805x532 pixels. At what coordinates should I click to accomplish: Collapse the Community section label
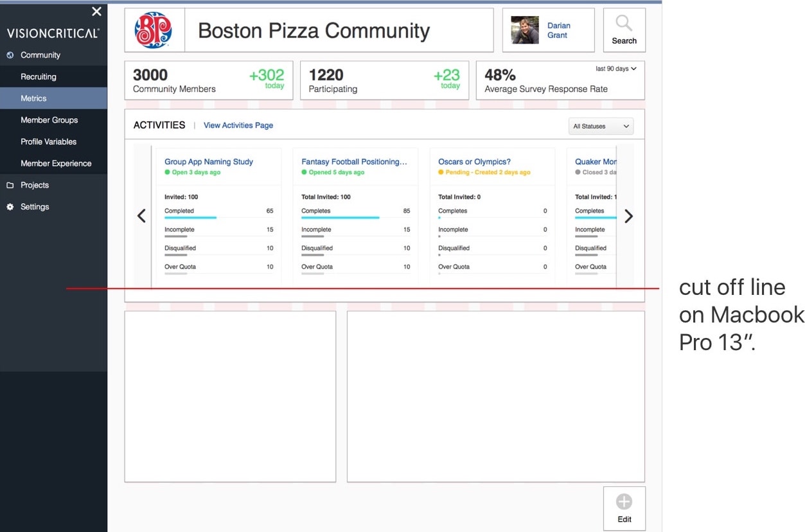point(40,55)
